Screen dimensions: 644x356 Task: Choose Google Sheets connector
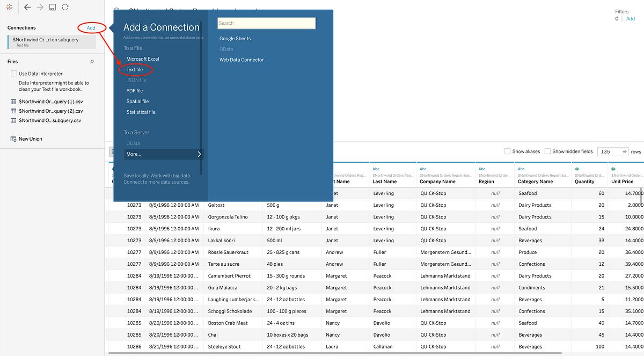[235, 39]
